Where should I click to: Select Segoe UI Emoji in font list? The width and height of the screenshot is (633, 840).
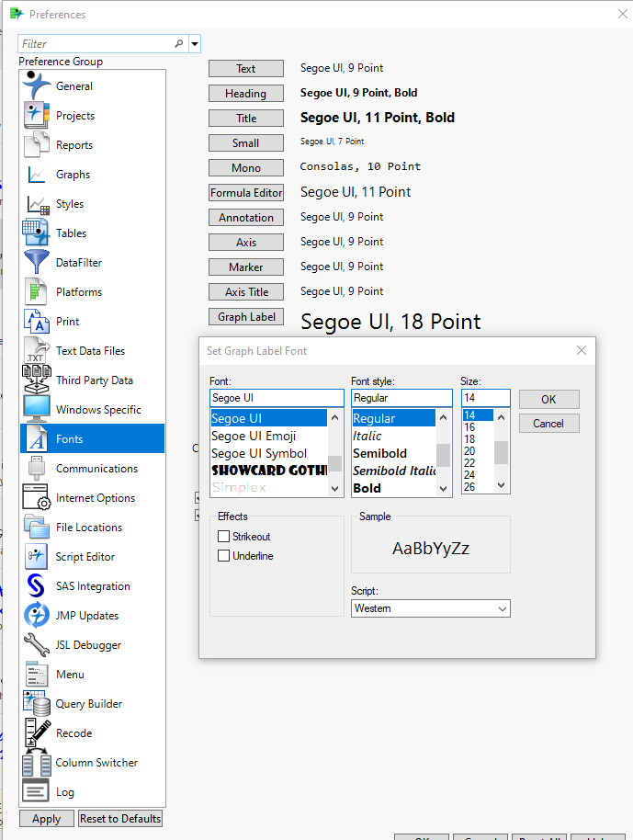click(268, 436)
